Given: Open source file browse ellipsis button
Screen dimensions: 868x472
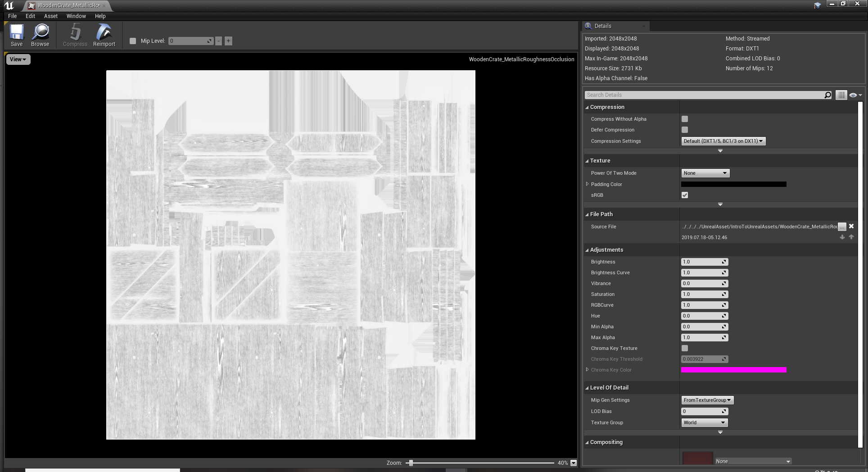Looking at the screenshot, I should [x=842, y=227].
